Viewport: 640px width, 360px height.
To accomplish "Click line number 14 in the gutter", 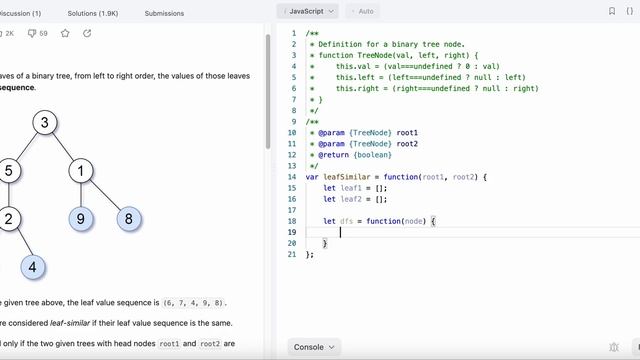I will pos(292,177).
